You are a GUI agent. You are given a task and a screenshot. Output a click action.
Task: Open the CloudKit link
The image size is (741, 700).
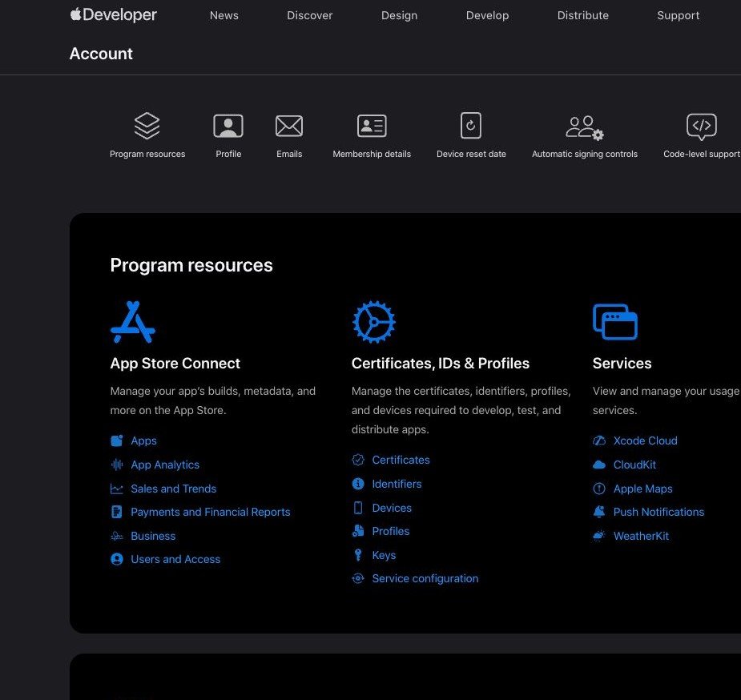coord(634,465)
